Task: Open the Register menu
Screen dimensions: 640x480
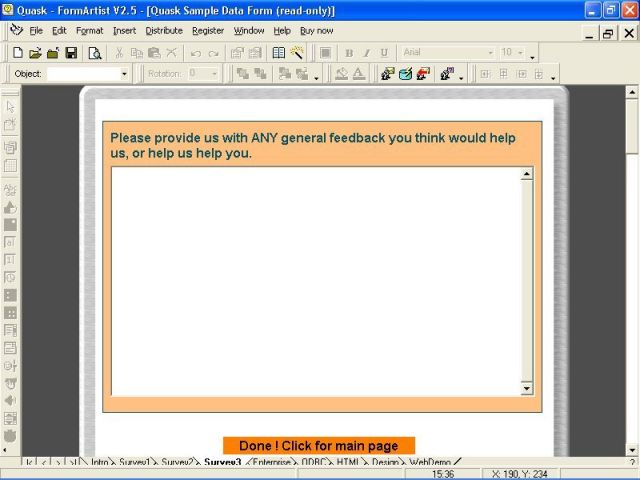Action: pos(208,31)
